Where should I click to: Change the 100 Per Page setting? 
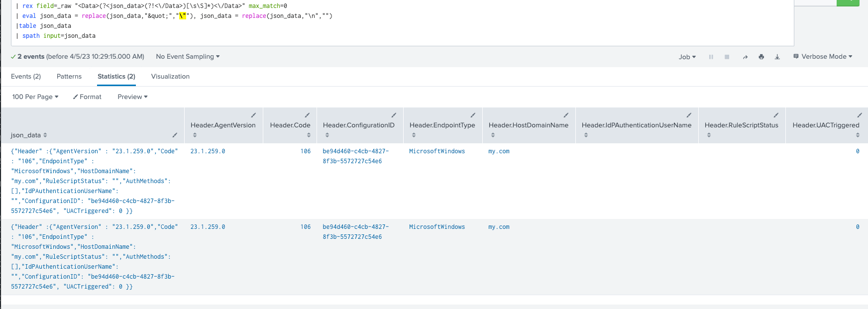click(35, 97)
